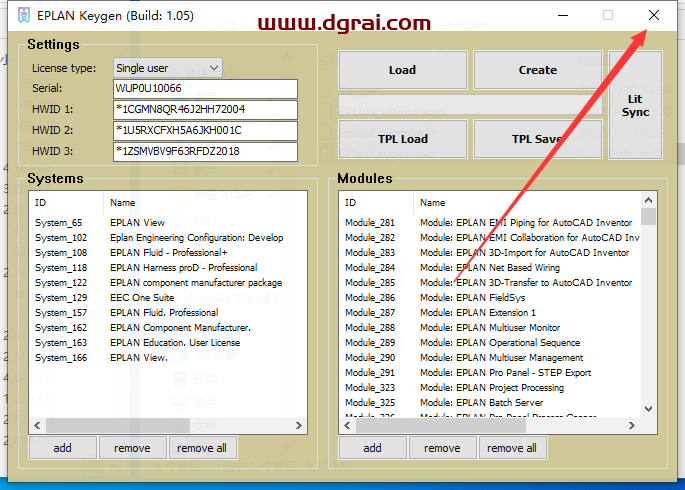Open the License type dropdown
The height and width of the screenshot is (490, 685).
[x=167, y=68]
